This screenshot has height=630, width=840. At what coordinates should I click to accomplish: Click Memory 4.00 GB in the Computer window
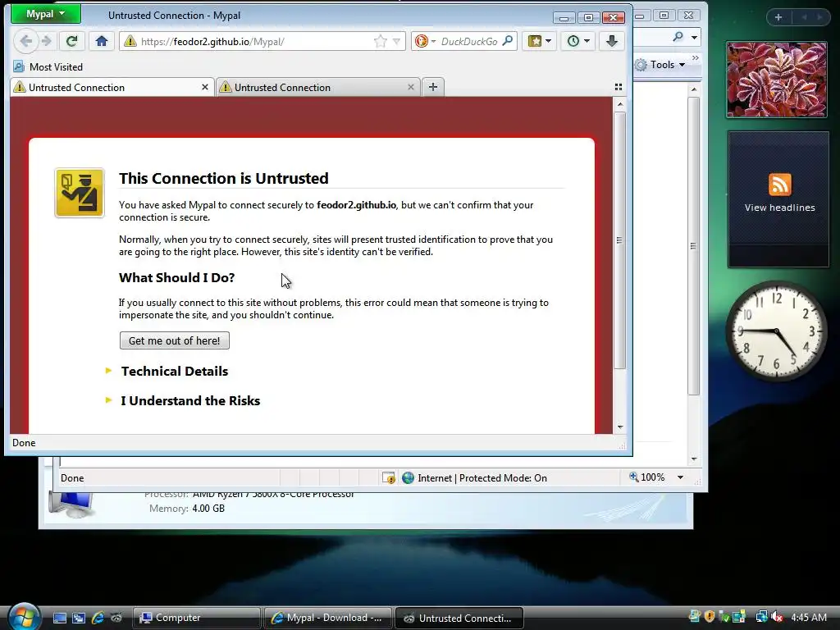(x=186, y=509)
